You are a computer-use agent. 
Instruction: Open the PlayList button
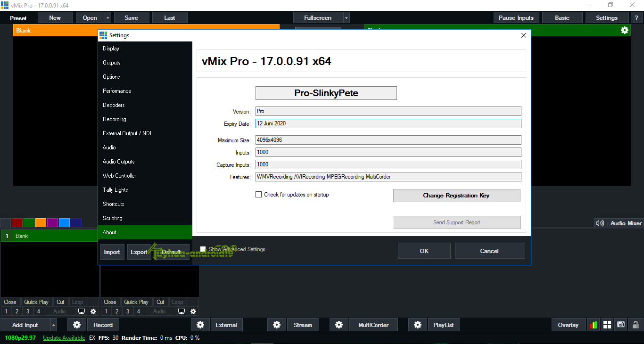[443, 325]
